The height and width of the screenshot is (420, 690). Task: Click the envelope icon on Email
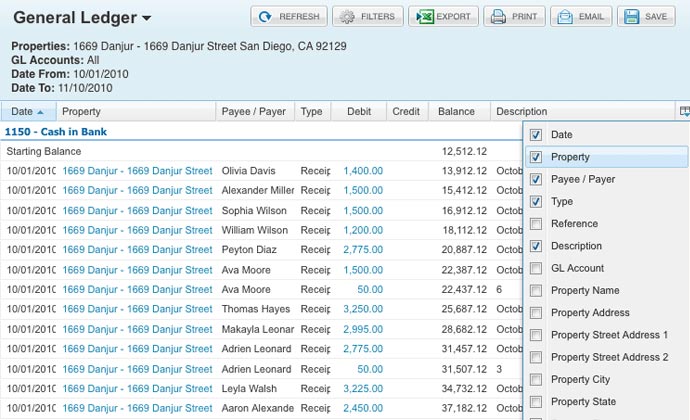click(x=565, y=17)
